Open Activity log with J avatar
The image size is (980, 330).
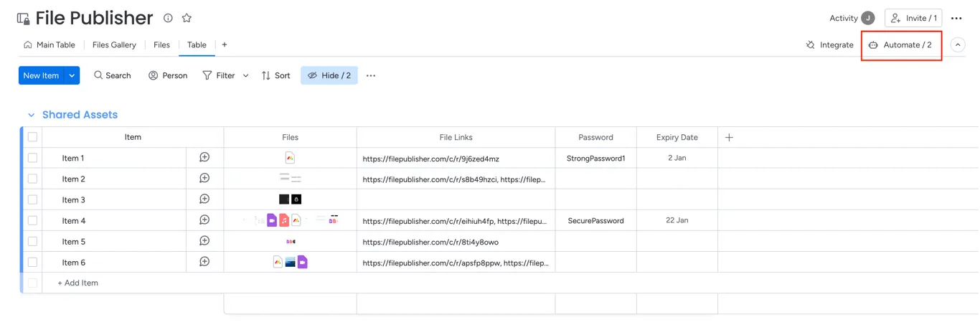[852, 18]
